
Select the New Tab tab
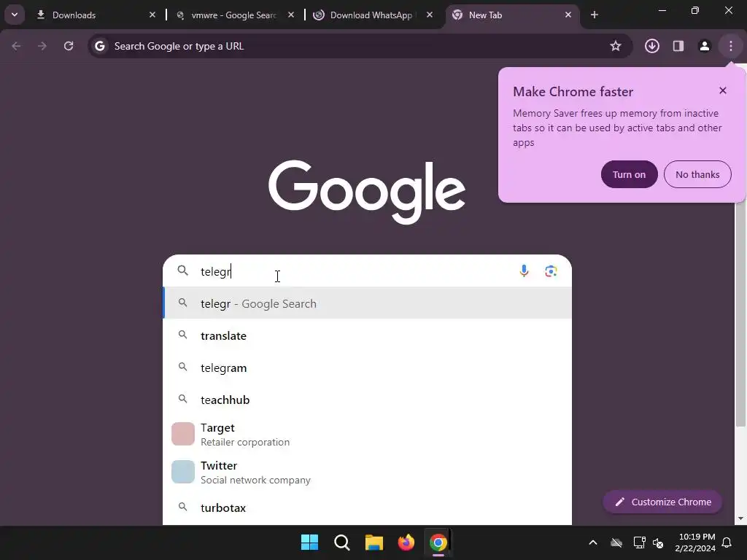pos(512,15)
